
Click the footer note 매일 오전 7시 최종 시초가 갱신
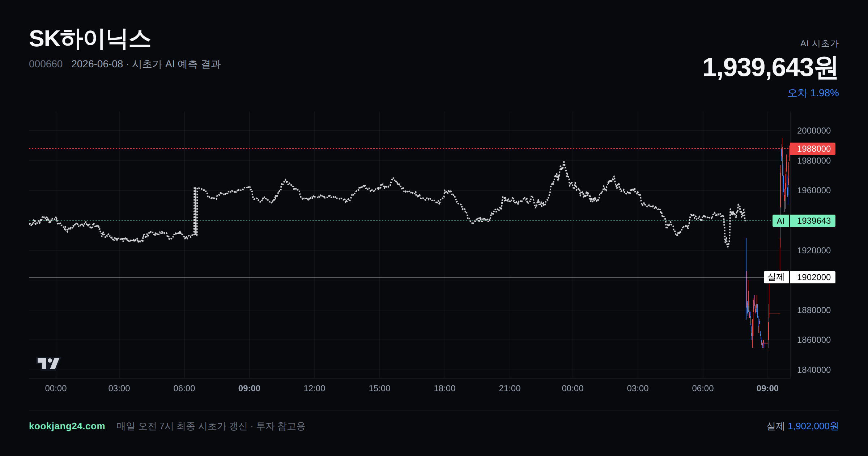pyautogui.click(x=182, y=426)
